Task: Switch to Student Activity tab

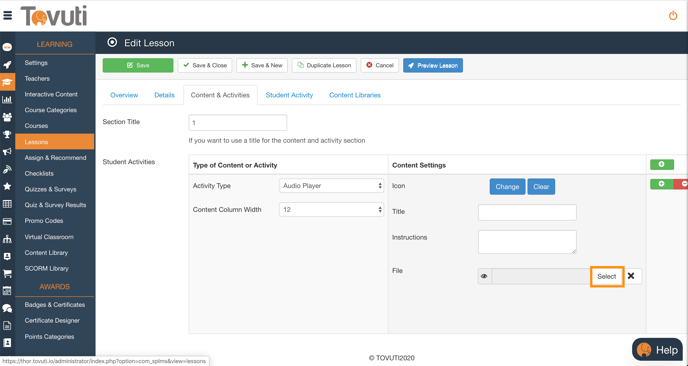Action: (x=289, y=95)
